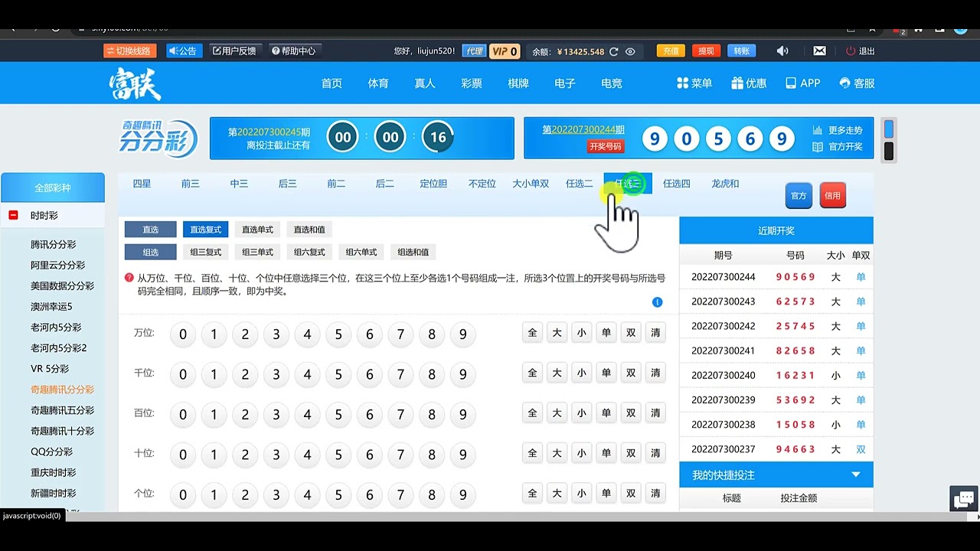The image size is (980, 551).
Task: Switch to 官方 mode
Action: point(799,196)
